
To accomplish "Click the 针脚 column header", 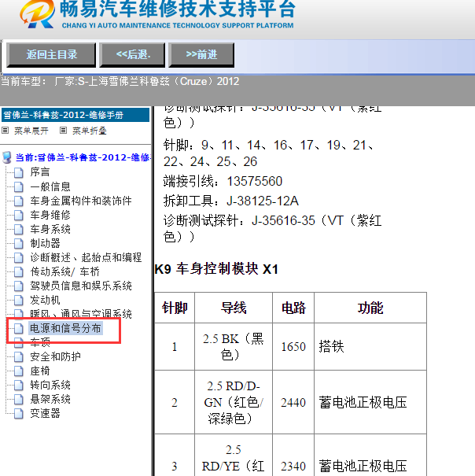I will [x=175, y=308].
